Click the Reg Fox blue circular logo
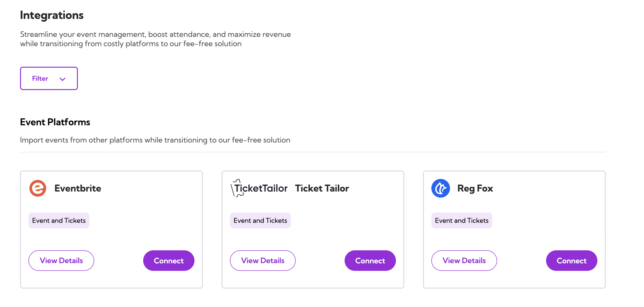Image resolution: width=644 pixels, height=307 pixels. pyautogui.click(x=440, y=188)
